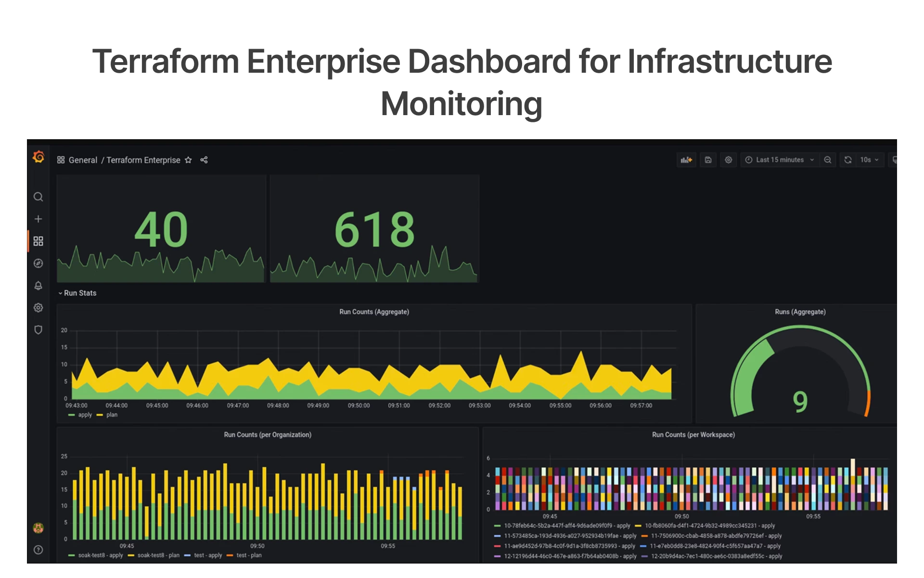Click the user avatar in sidebar

(x=38, y=528)
